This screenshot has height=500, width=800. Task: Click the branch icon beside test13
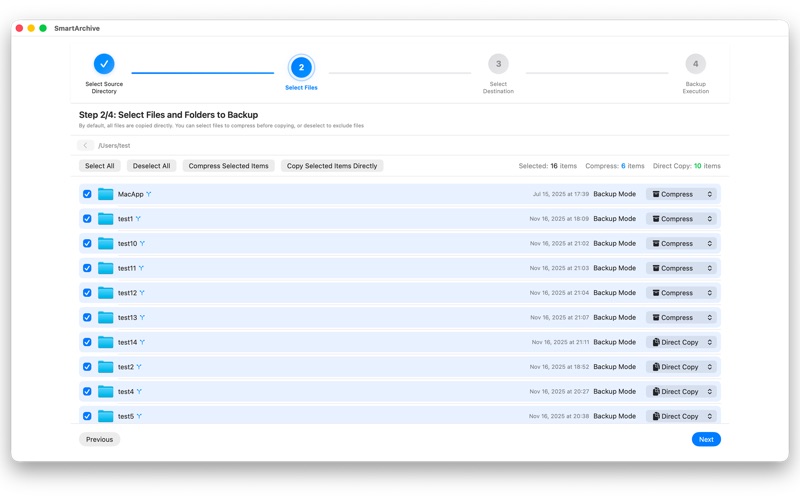tap(142, 317)
